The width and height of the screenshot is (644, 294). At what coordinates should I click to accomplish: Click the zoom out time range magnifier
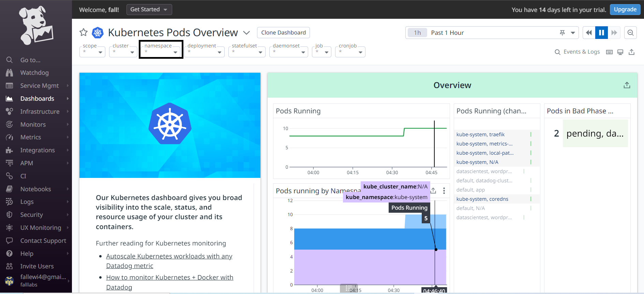click(x=630, y=33)
